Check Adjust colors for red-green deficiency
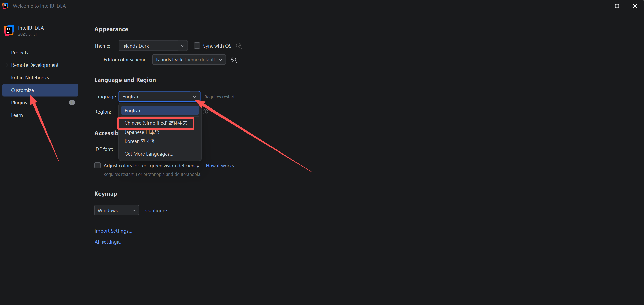This screenshot has height=305, width=644. coord(97,165)
